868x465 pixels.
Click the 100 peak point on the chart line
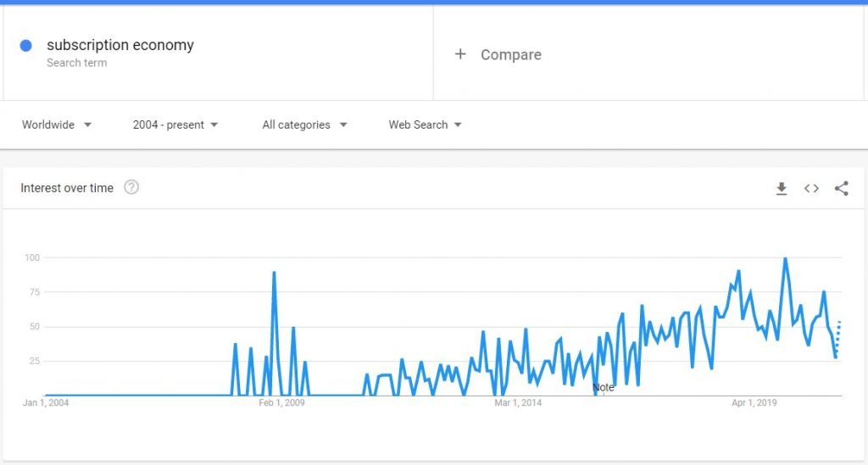point(785,258)
